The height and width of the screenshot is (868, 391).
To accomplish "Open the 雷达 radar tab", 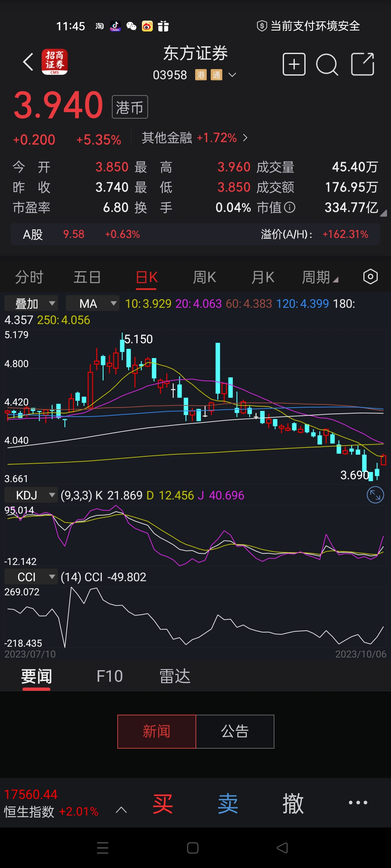I will pyautogui.click(x=175, y=676).
